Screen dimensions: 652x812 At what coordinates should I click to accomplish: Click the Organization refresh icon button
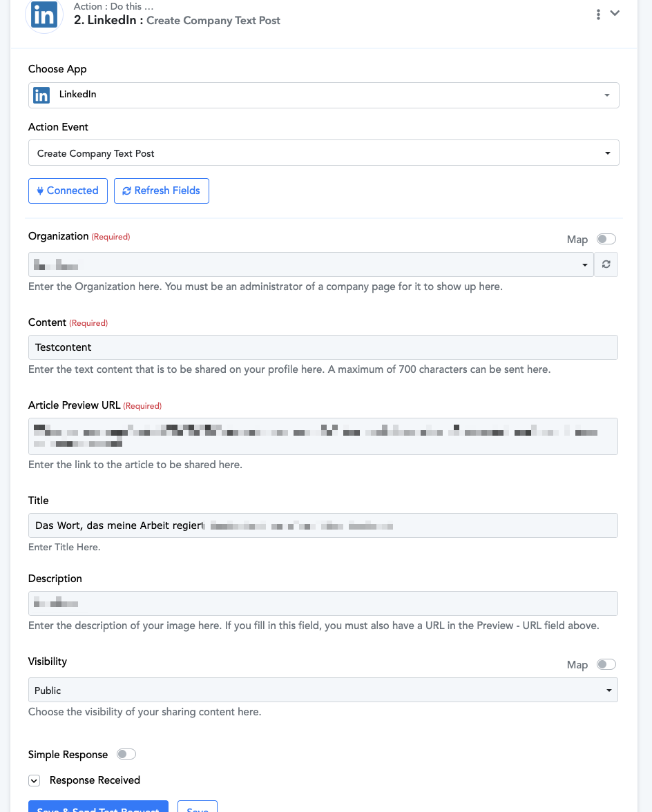click(606, 264)
